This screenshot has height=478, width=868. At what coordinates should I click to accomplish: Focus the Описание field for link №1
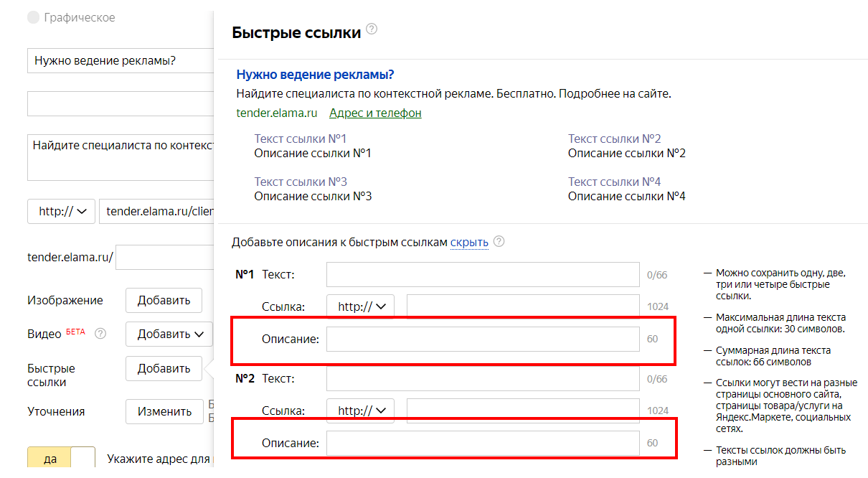click(x=482, y=339)
